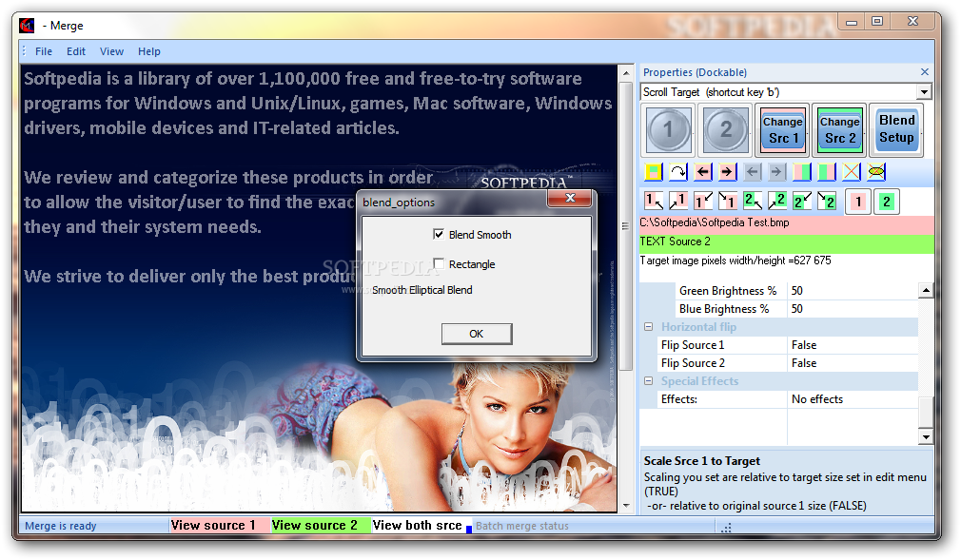Open the Help menu
The width and height of the screenshot is (961, 560).
[x=149, y=51]
